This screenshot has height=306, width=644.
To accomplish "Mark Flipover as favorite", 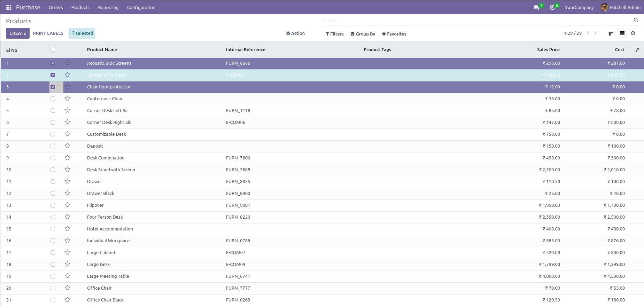I will [x=68, y=205].
